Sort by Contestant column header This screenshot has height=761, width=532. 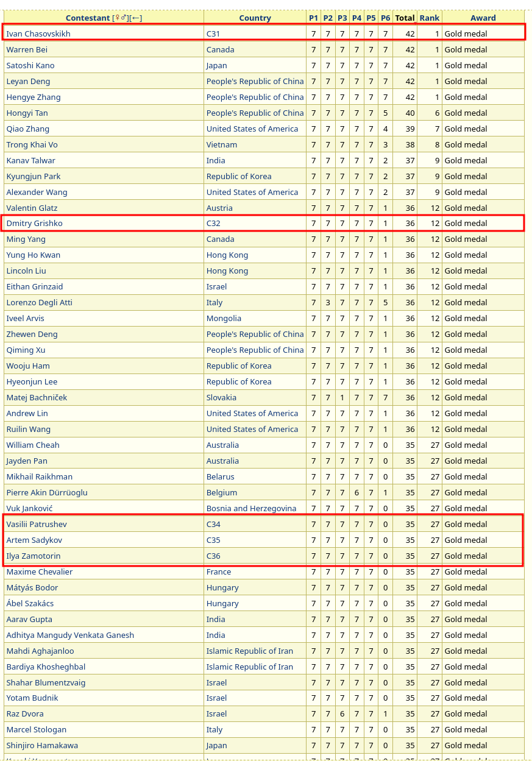88,18
